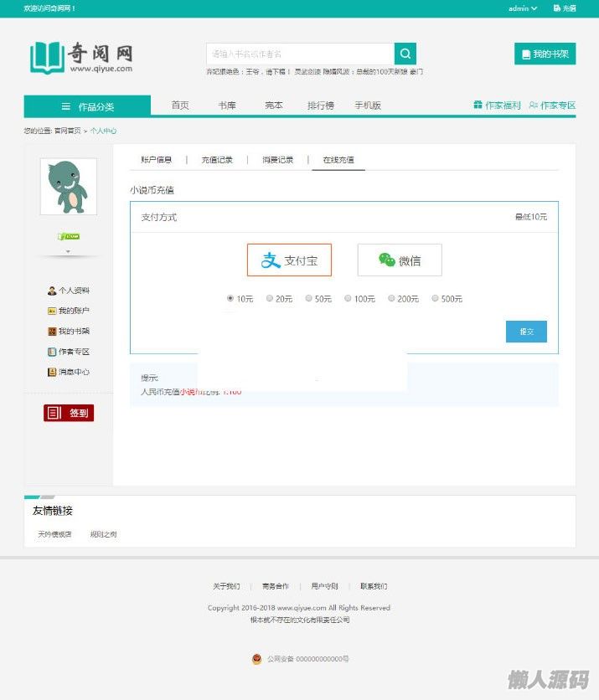Viewport: 599px width, 700px height.
Task: Open the 个人资料 sidebar link
Action: [x=75, y=291]
